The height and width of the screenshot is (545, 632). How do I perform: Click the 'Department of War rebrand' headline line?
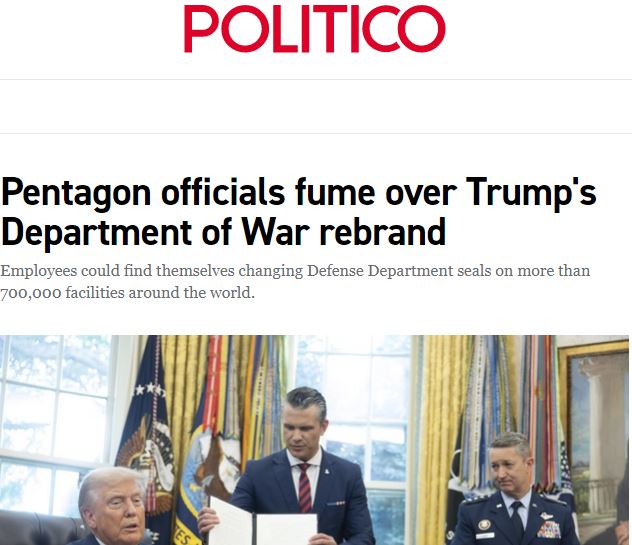point(224,232)
